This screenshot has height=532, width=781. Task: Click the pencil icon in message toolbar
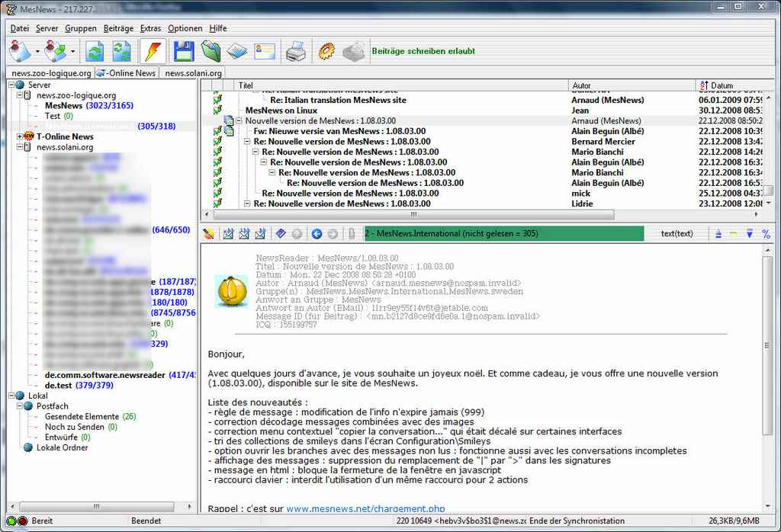pyautogui.click(x=209, y=233)
